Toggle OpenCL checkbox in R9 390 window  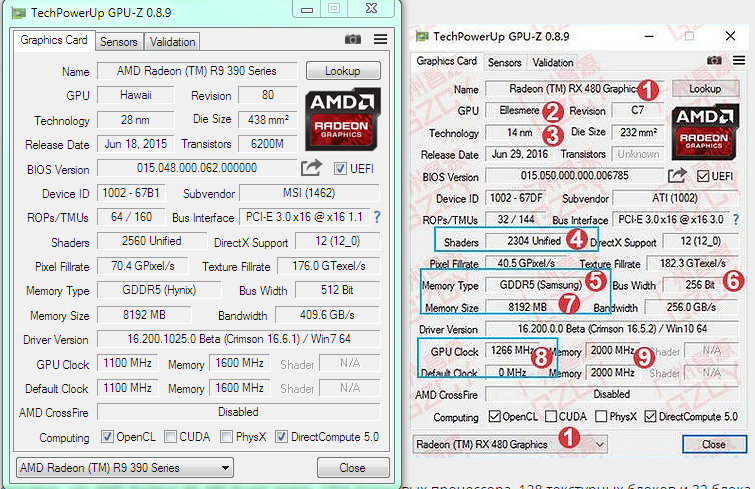click(x=107, y=437)
